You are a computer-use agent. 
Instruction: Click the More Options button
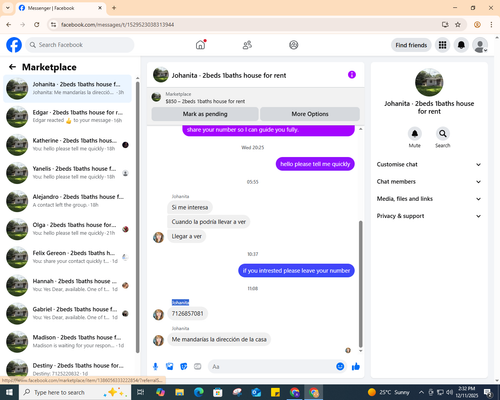pyautogui.click(x=310, y=114)
